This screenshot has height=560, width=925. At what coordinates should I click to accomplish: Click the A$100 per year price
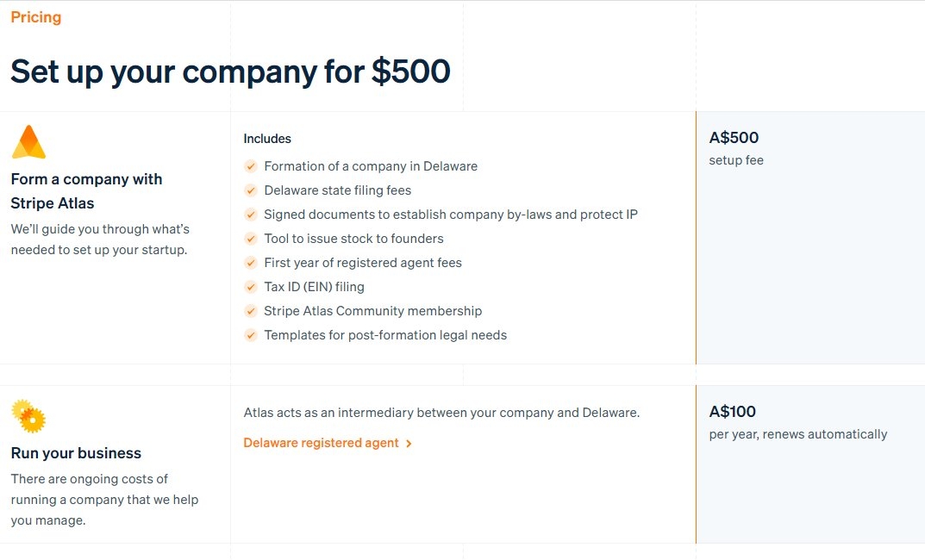coord(732,412)
